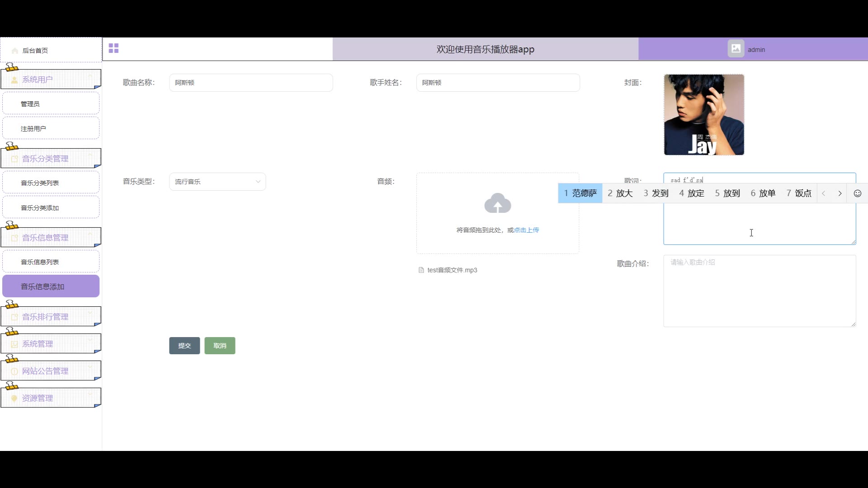Image resolution: width=868 pixels, height=488 pixels.
Task: Click the Jay album cover thumbnail
Action: coord(704,115)
